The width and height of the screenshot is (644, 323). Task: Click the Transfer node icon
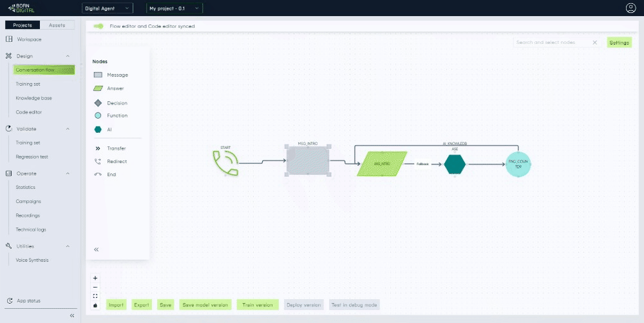click(x=98, y=148)
